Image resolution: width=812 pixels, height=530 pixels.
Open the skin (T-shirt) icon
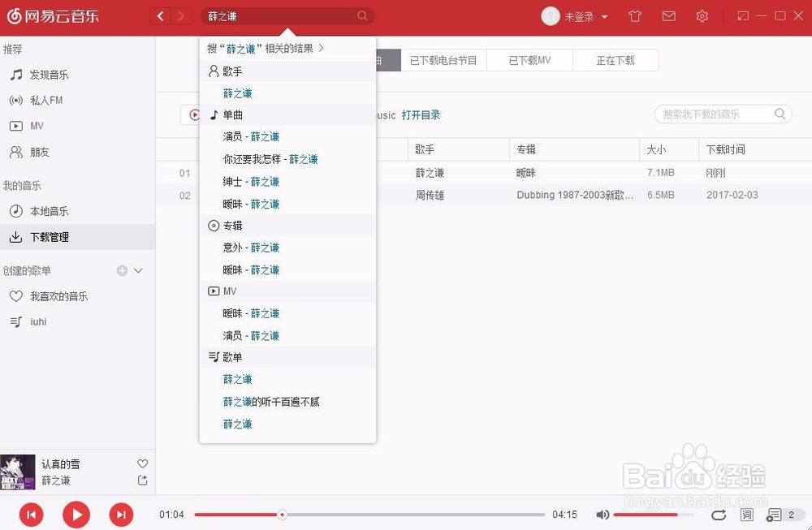[x=635, y=16]
